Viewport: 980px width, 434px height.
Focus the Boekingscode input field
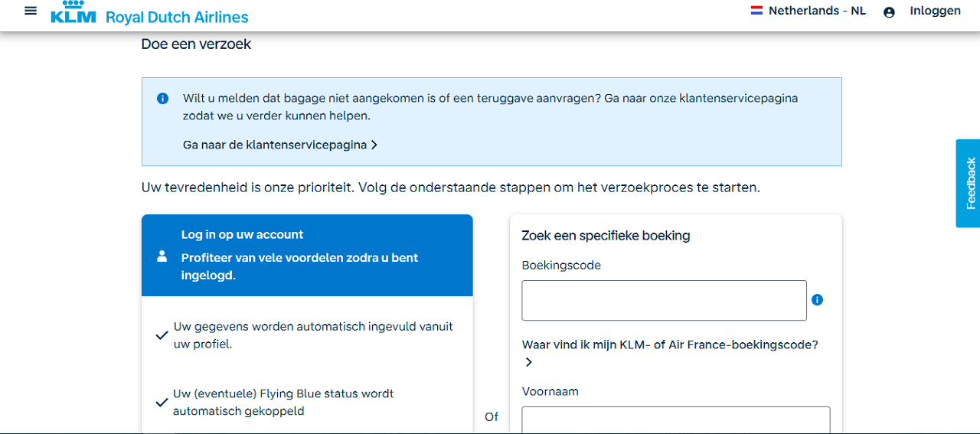[664, 300]
